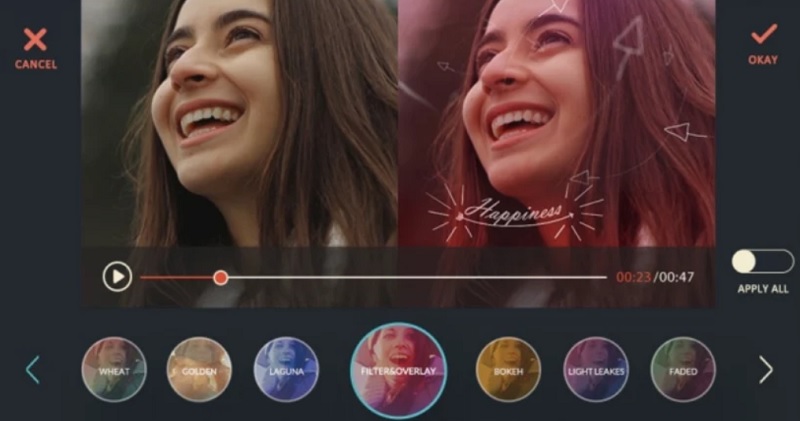Toggle the Apply All switch
The height and width of the screenshot is (421, 800).
[760, 262]
